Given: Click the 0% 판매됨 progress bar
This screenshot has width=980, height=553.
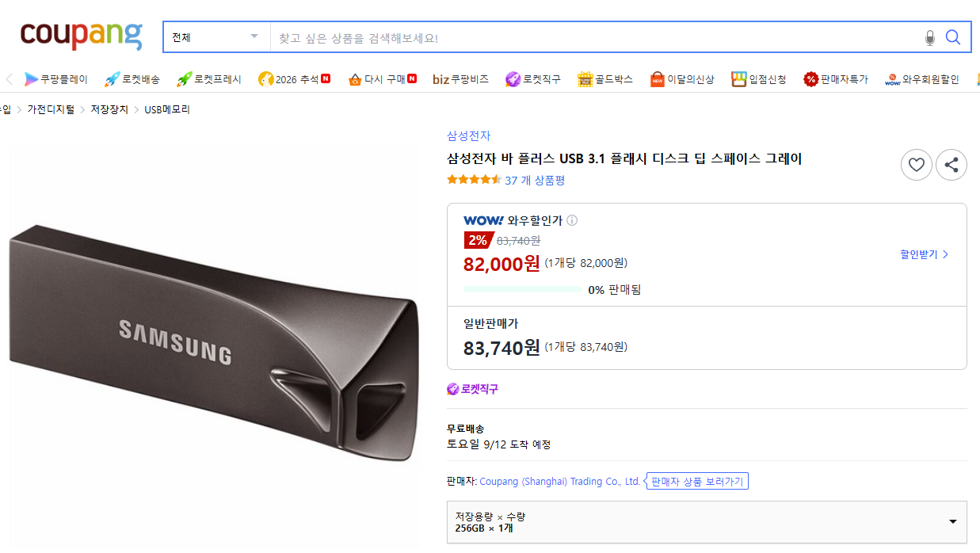Looking at the screenshot, I should [x=523, y=290].
